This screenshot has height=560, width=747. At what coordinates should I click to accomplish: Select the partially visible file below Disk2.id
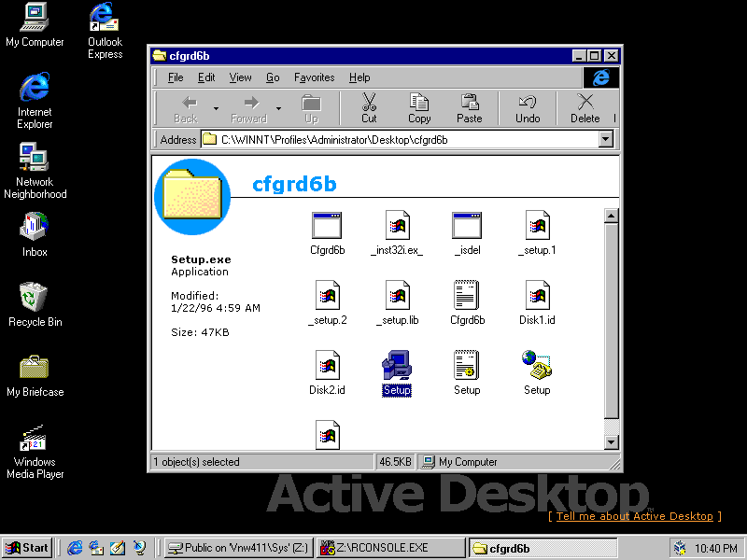328,435
